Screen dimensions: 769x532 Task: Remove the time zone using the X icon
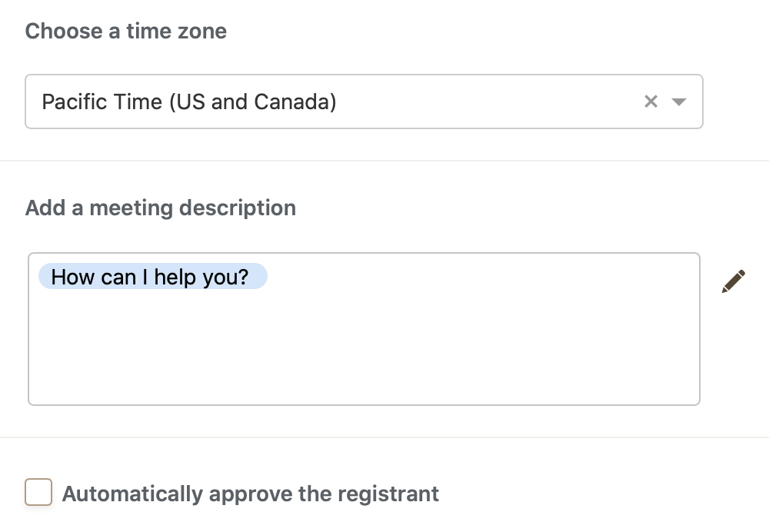[651, 101]
